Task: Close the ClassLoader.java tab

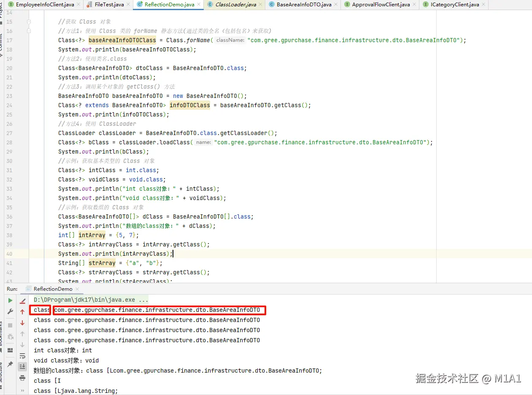Action: pyautogui.click(x=261, y=5)
